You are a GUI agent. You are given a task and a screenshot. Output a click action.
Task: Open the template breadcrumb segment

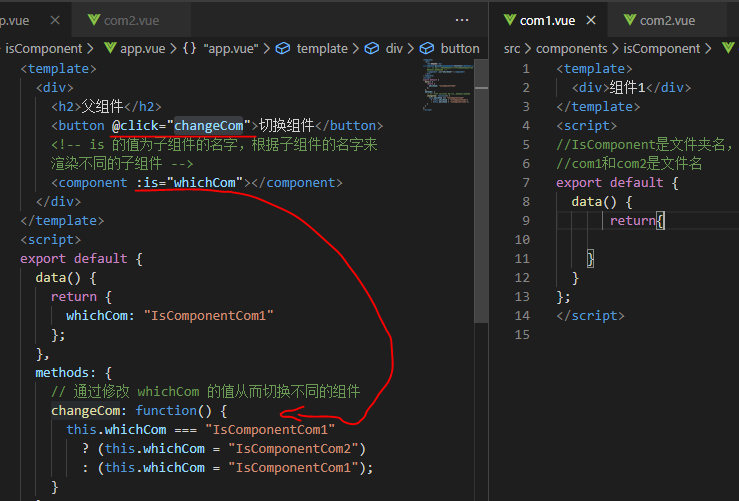(x=322, y=49)
